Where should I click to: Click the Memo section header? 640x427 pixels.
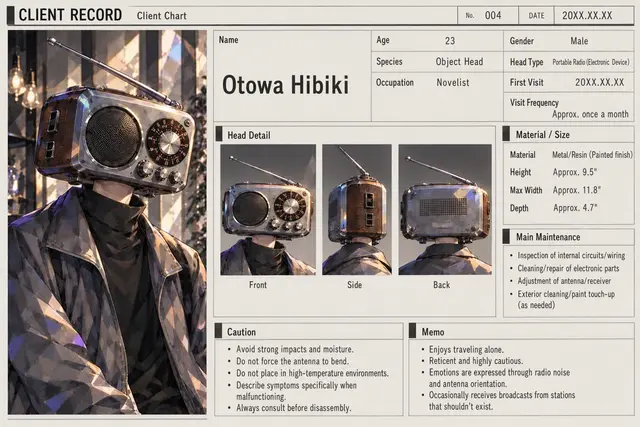point(433,332)
